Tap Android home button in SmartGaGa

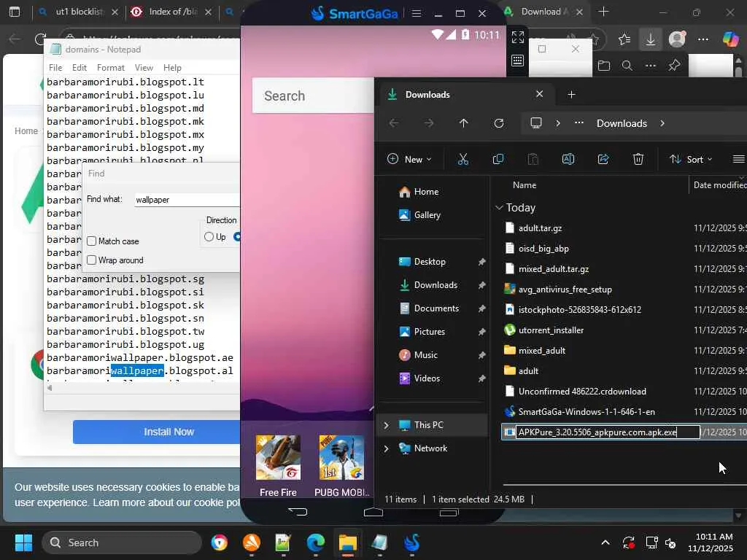[x=373, y=512]
